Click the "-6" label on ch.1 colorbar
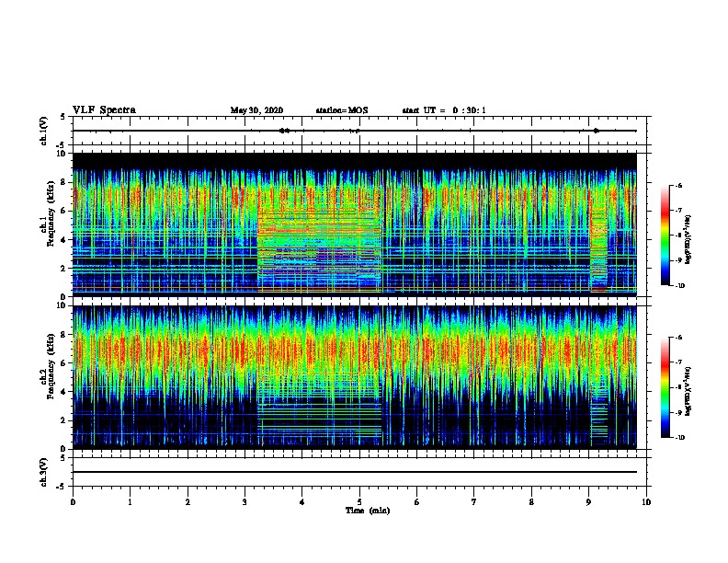Screen dimensions: 728x563 [678, 185]
